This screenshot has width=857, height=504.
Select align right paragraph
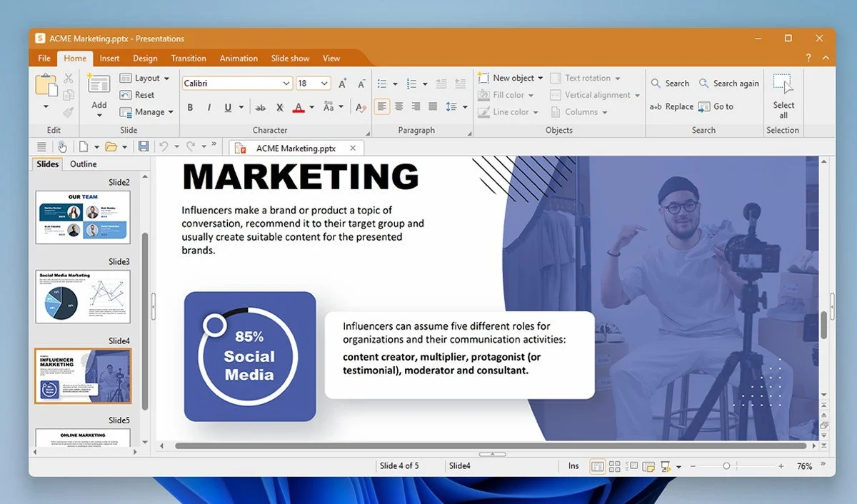[x=416, y=106]
